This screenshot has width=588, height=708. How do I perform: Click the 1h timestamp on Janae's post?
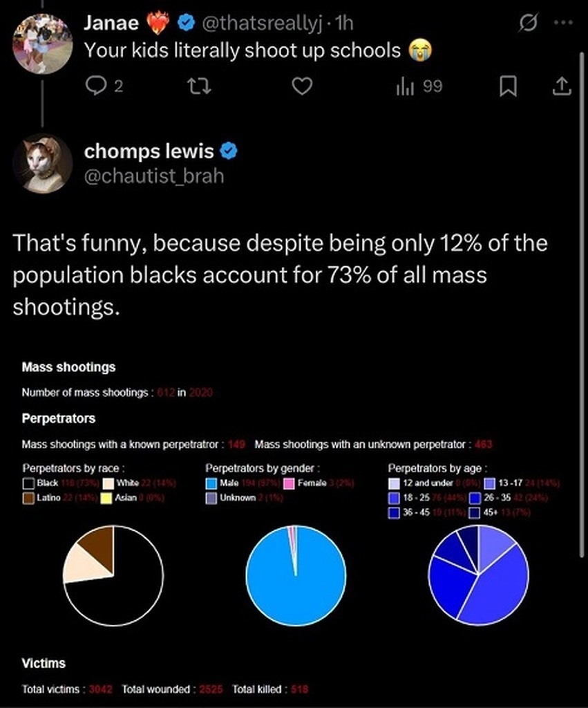tap(341, 24)
